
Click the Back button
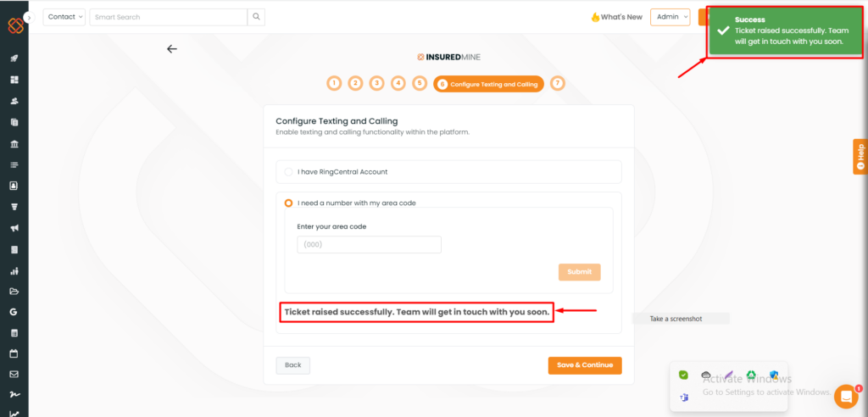click(x=292, y=365)
